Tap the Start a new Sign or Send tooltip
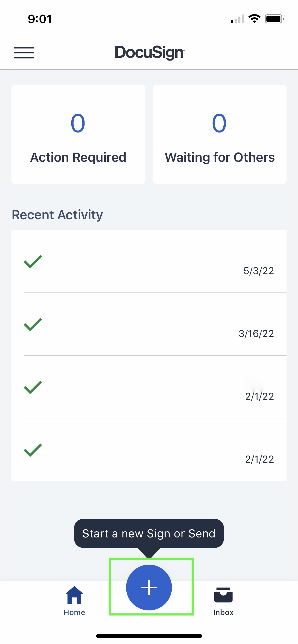This screenshot has width=298, height=644. (x=149, y=533)
